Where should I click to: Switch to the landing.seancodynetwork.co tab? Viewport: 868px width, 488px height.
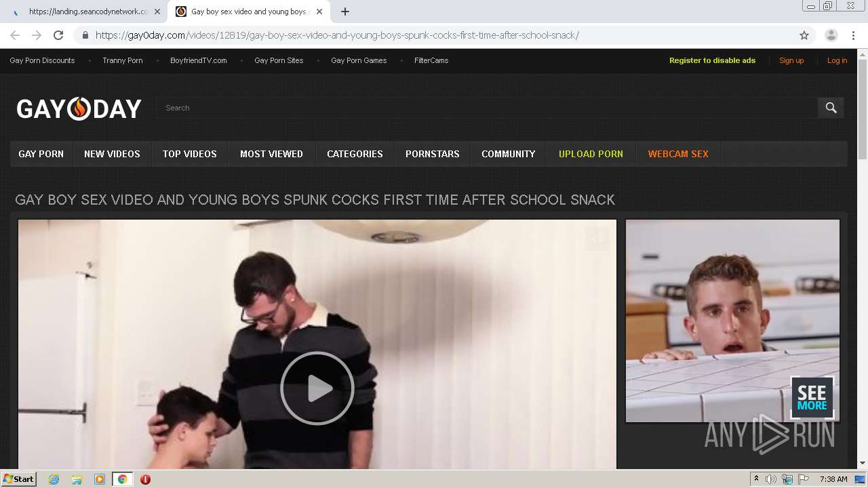point(83,12)
